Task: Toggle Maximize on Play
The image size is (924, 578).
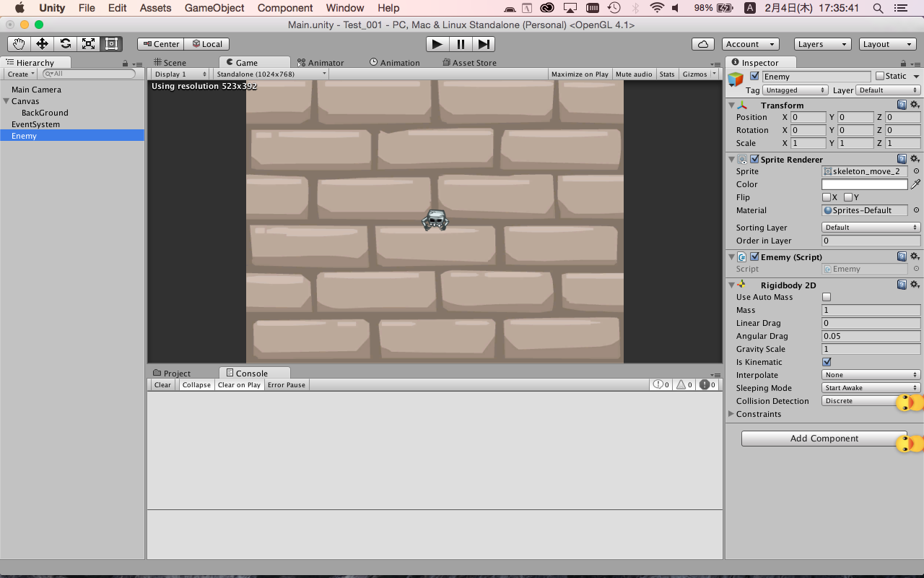Action: tap(580, 74)
